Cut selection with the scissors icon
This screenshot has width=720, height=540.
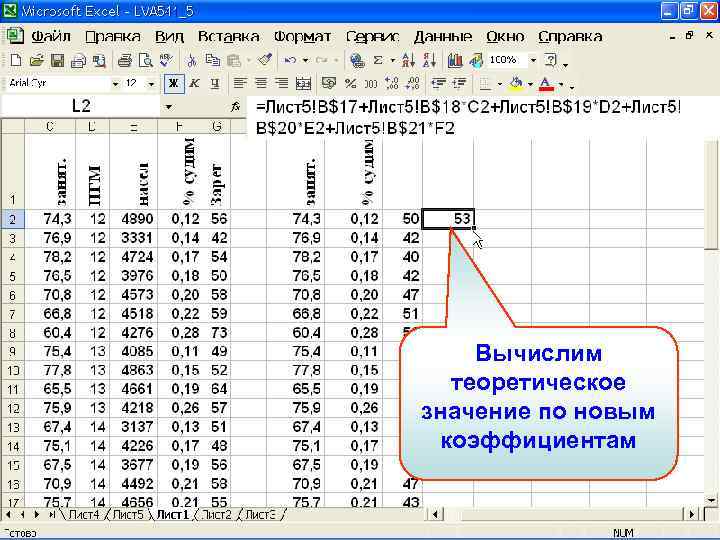[x=192, y=60]
